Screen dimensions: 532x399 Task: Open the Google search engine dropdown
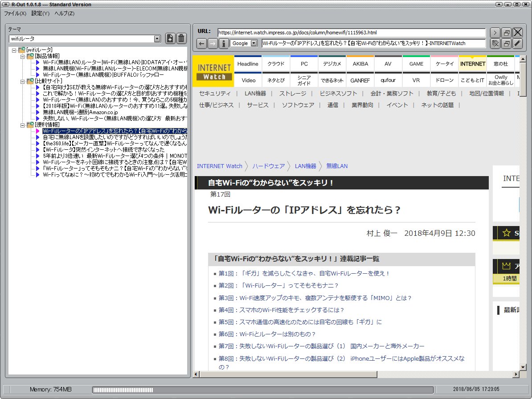pos(254,43)
